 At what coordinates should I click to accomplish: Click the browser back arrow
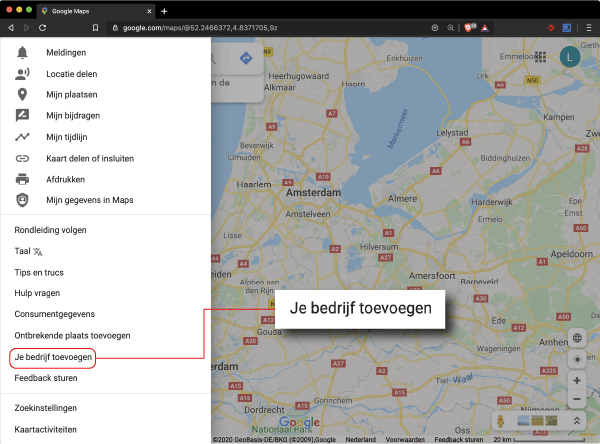pos(11,28)
